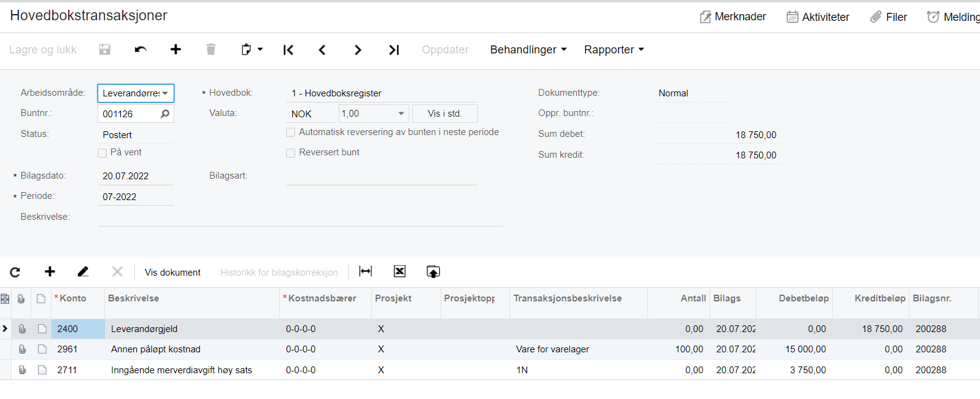Undo changes with the curved arrow icon
Screen dimensions: 980x399
(141, 50)
